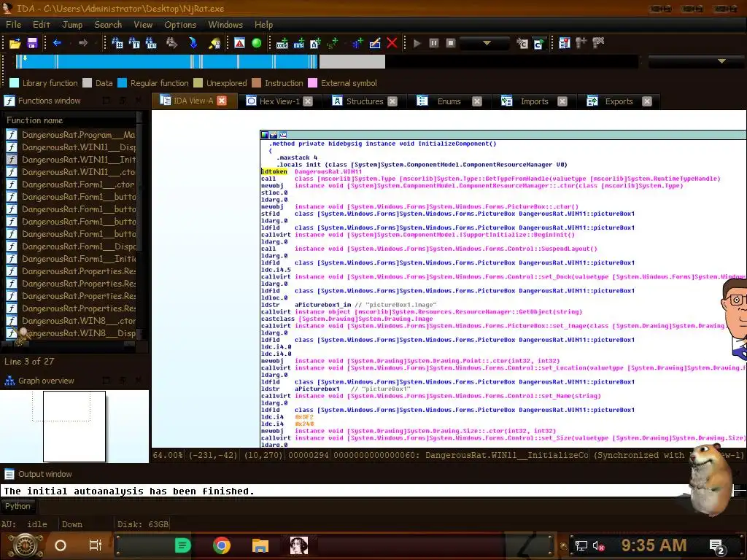Click the muted volume tray icon
747x560 pixels.
click(598, 545)
